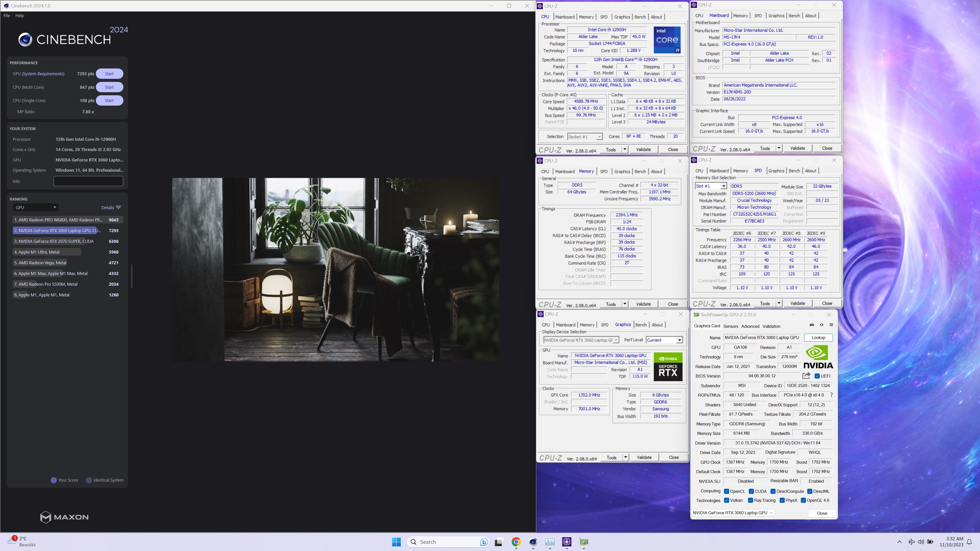
Task: Toggle the OpenCL checkbox
Action: click(726, 491)
